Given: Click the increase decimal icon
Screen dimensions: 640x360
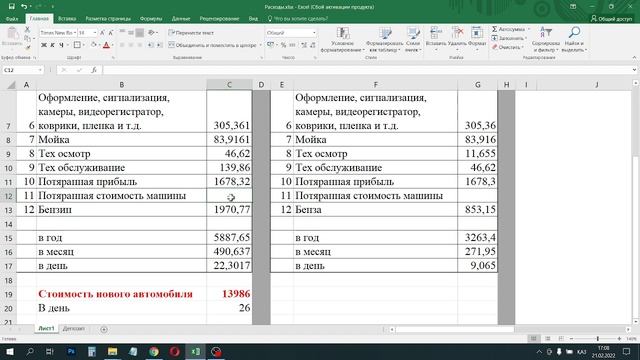Looking at the screenshot, I should 304,45.
